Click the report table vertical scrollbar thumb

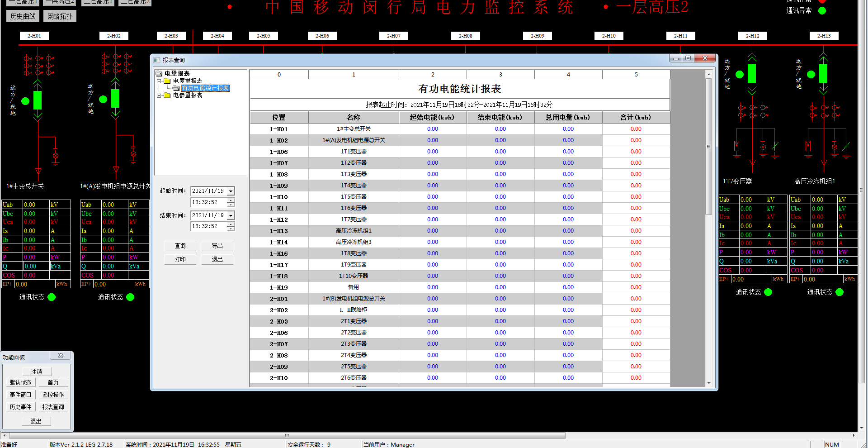click(x=708, y=147)
